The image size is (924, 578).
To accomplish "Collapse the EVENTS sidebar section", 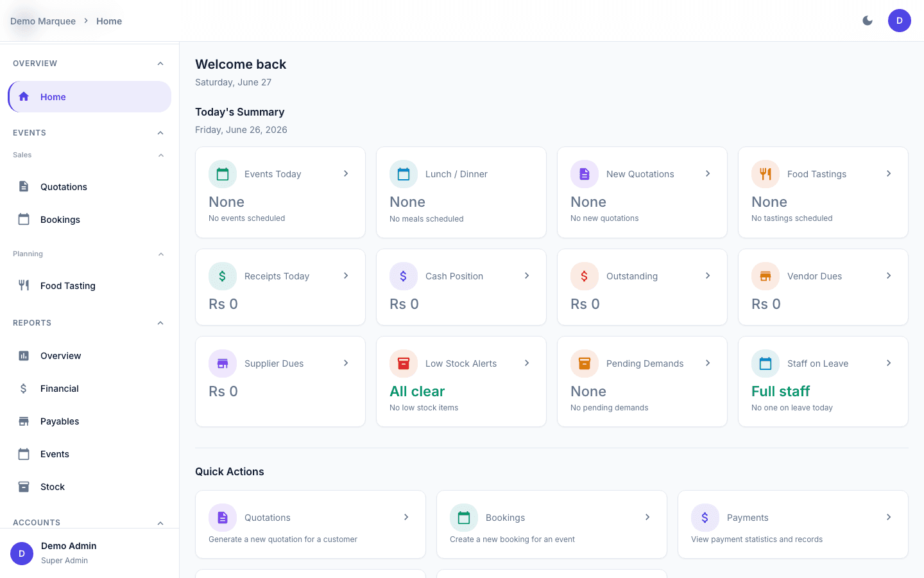I will pos(160,133).
